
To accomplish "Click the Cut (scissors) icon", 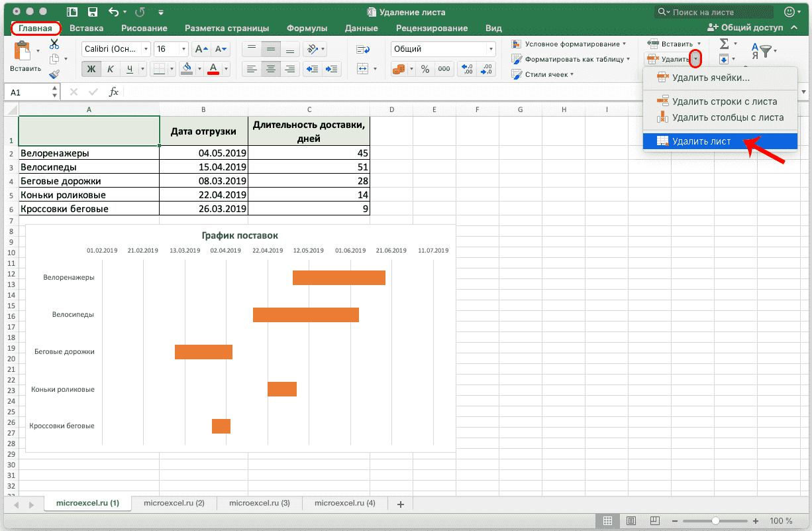I will pyautogui.click(x=54, y=44).
